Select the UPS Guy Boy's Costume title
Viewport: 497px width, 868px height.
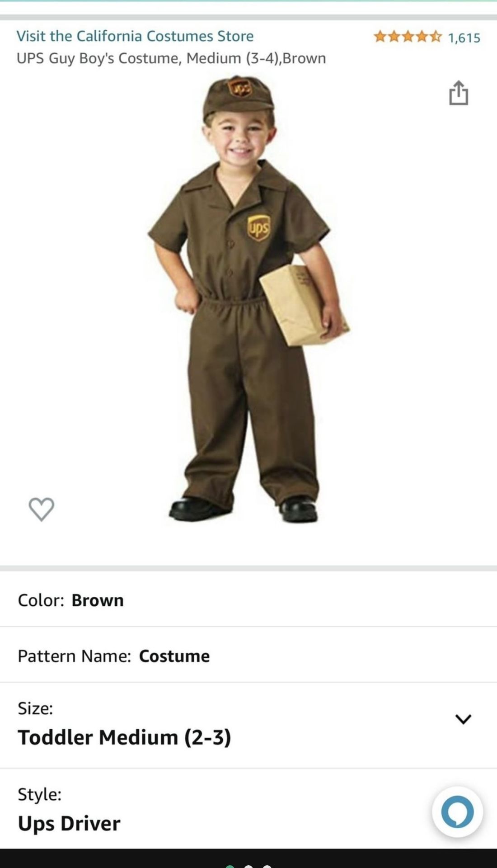[171, 58]
